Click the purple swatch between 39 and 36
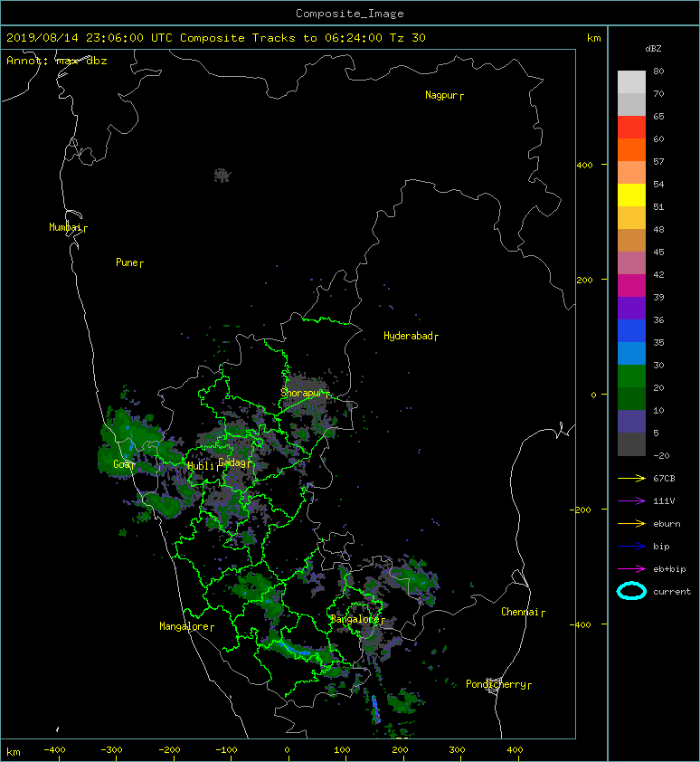 (631, 308)
